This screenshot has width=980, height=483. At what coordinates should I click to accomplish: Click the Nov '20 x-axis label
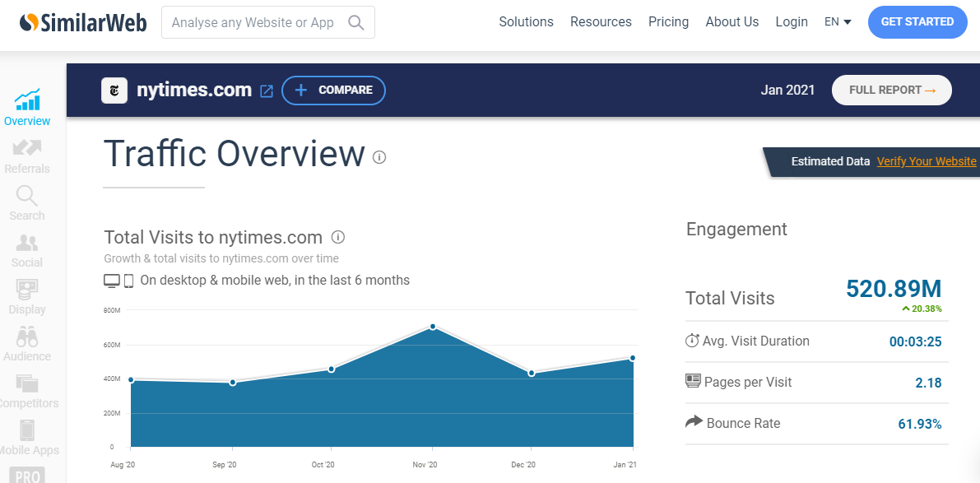pos(424,465)
